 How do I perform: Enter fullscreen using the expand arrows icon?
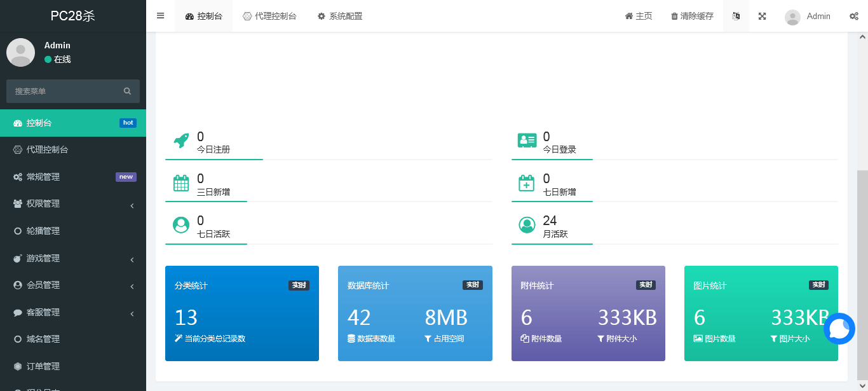[x=762, y=16]
